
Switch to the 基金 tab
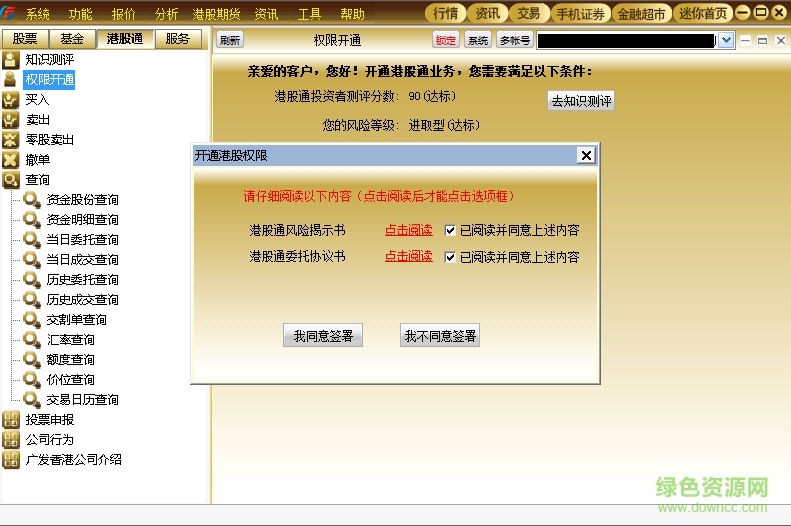coord(72,38)
